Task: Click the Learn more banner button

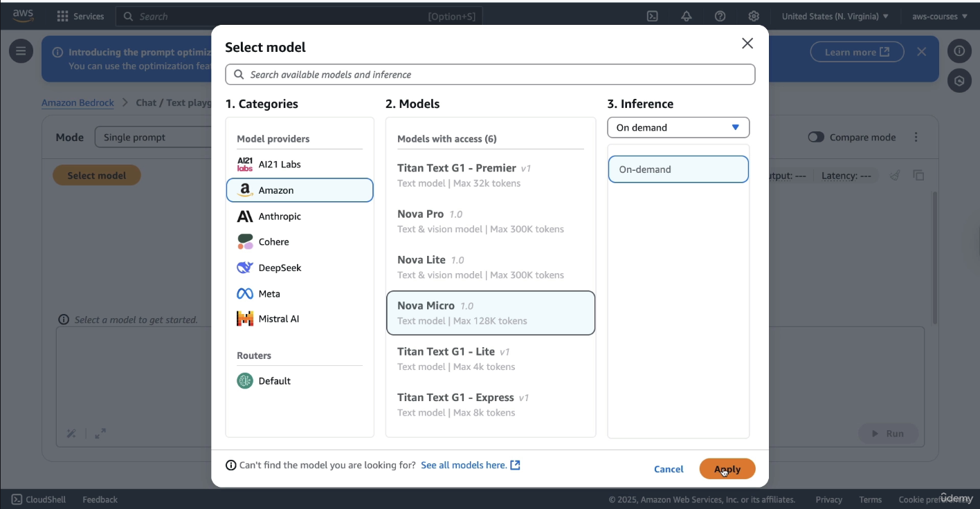Action: click(x=857, y=52)
